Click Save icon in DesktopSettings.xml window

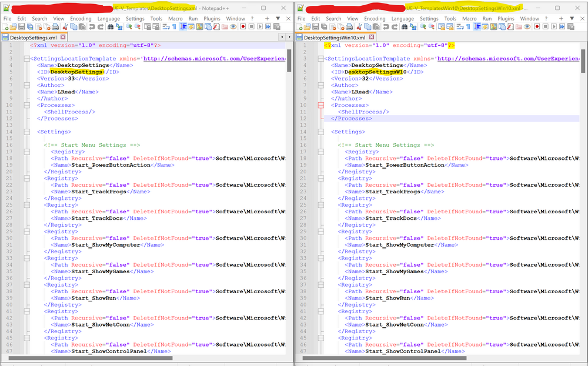(21, 26)
